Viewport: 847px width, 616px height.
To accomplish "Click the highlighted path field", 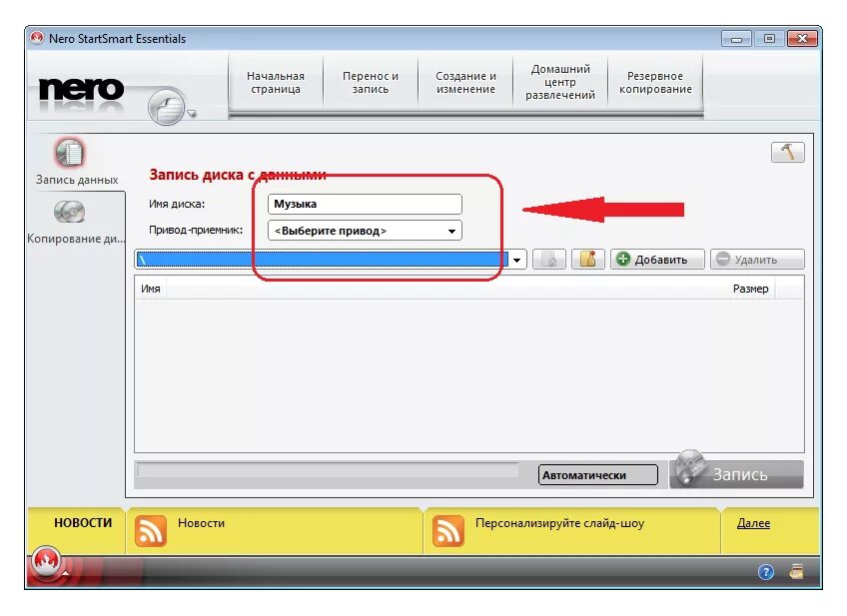I will coord(322,260).
